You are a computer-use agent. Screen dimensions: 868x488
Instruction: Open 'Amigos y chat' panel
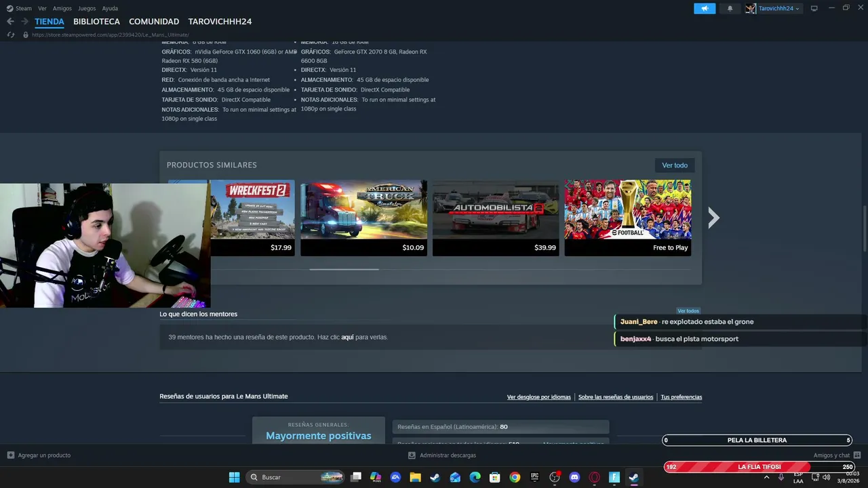[x=837, y=455]
